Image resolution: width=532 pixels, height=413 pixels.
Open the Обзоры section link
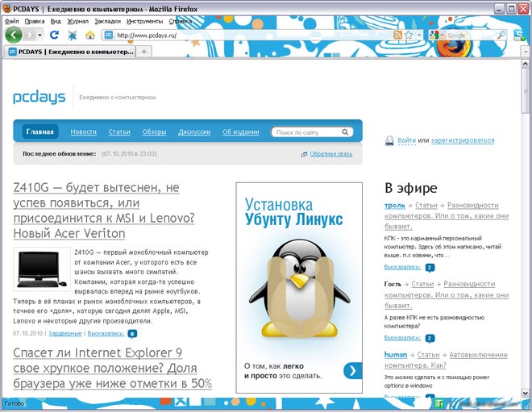point(155,131)
